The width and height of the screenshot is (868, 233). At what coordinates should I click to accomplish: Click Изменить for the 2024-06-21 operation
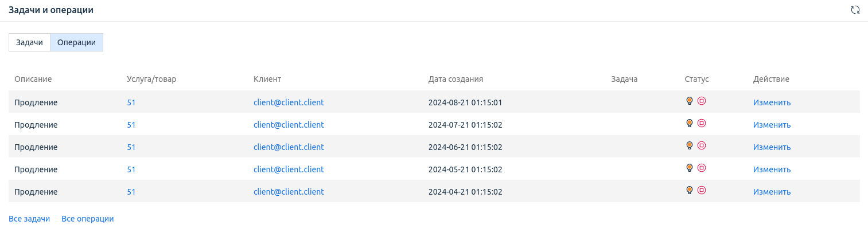click(x=772, y=147)
